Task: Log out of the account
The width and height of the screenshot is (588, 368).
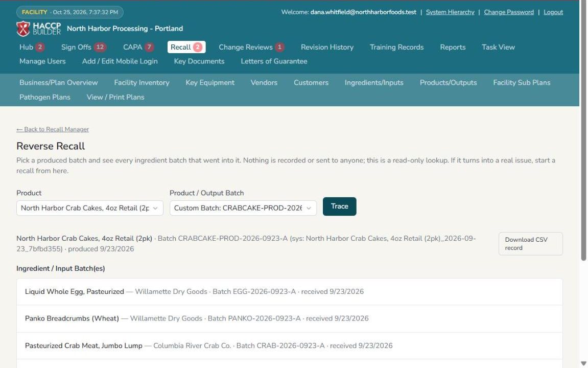Action: click(553, 12)
